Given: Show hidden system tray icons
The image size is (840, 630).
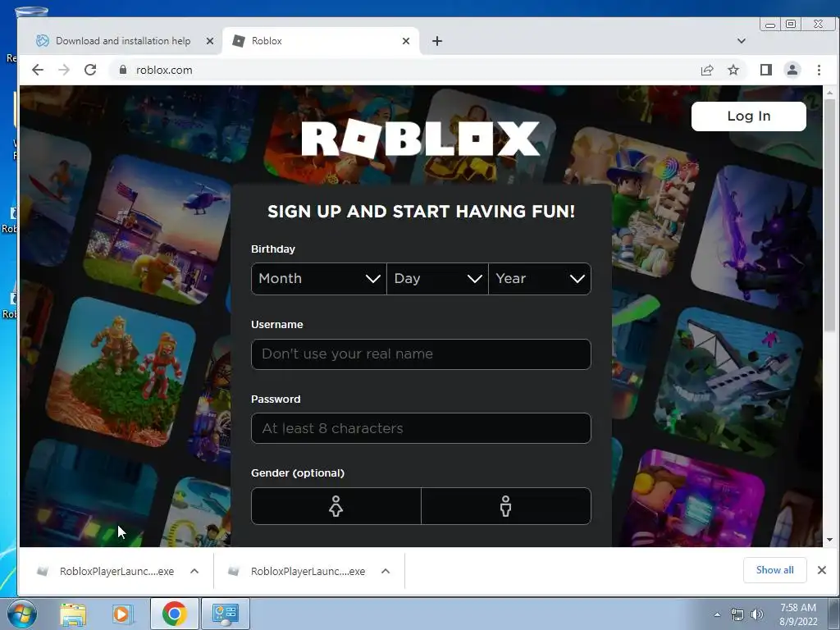Looking at the screenshot, I should pos(717,614).
